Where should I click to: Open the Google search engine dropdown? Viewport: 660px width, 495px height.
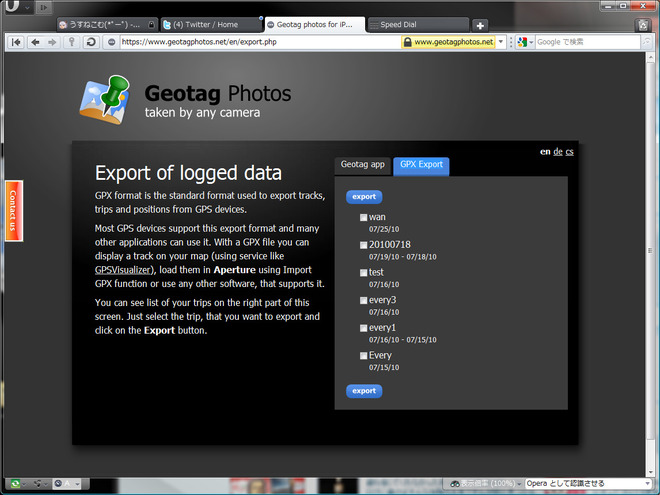click(531, 42)
